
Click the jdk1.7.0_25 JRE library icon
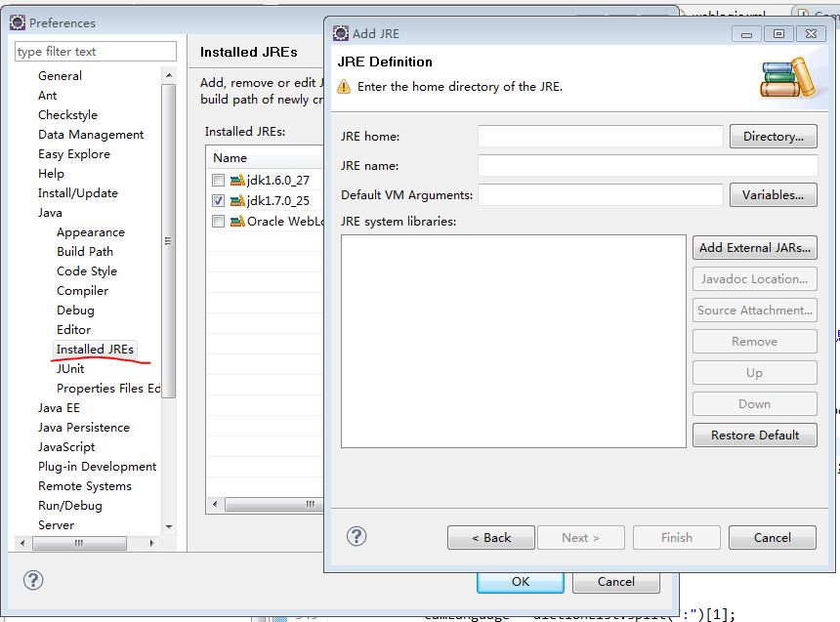coord(237,200)
